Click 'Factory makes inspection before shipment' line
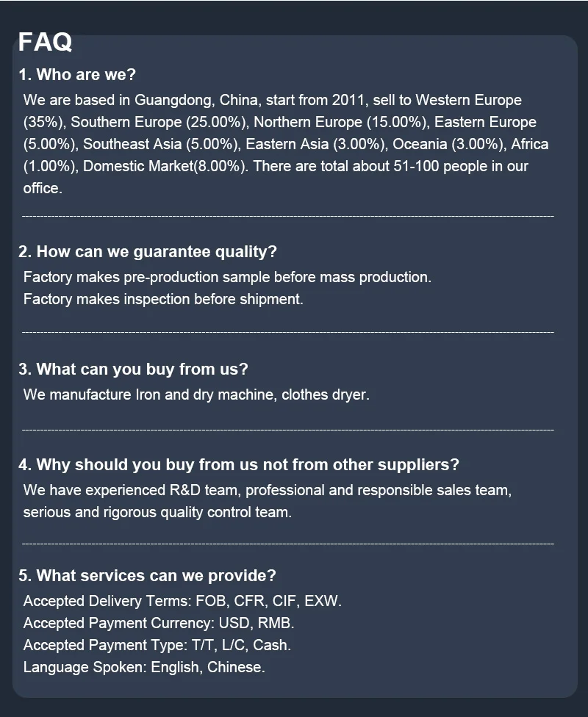This screenshot has width=588, height=717. click(163, 299)
